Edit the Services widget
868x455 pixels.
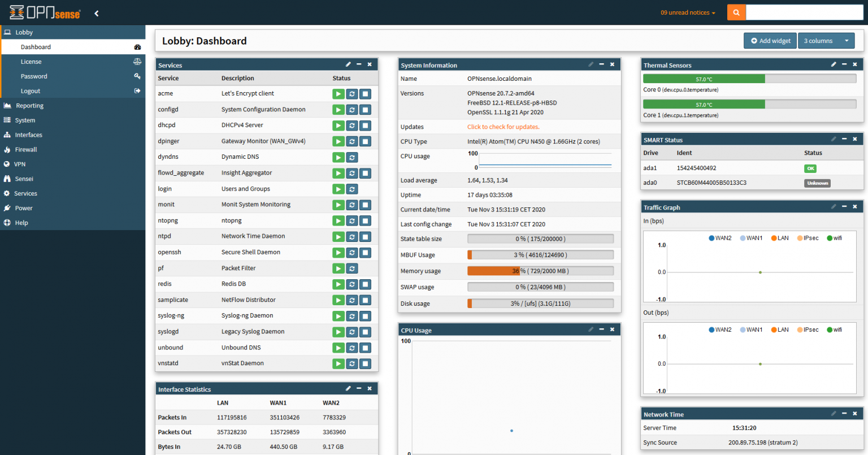[x=349, y=64]
